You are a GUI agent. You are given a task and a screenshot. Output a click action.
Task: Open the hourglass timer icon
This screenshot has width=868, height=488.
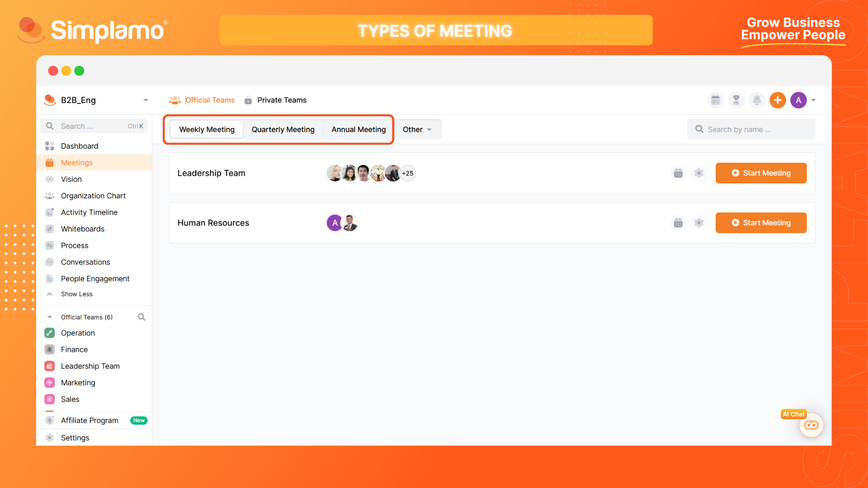(x=736, y=100)
